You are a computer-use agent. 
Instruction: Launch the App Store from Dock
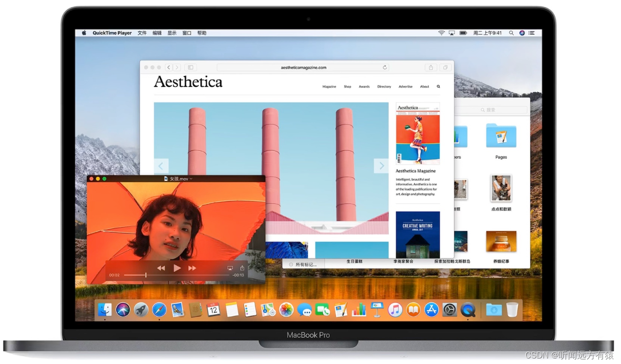431,309
